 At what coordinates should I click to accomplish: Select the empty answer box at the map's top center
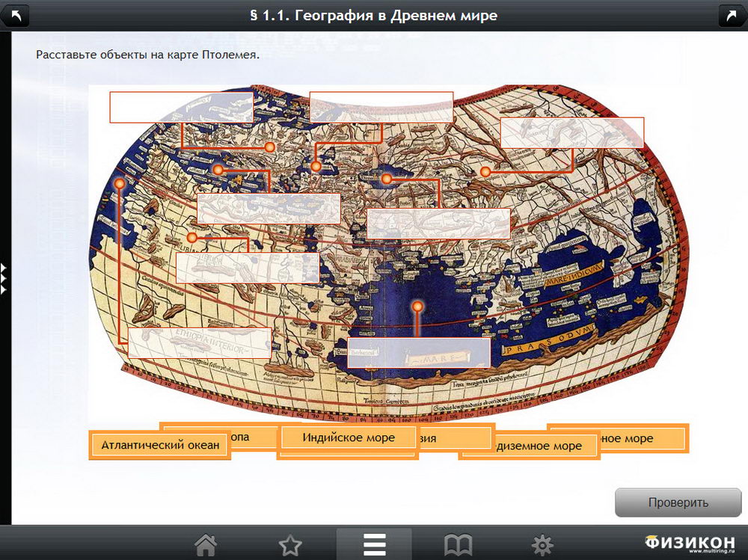pyautogui.click(x=381, y=108)
